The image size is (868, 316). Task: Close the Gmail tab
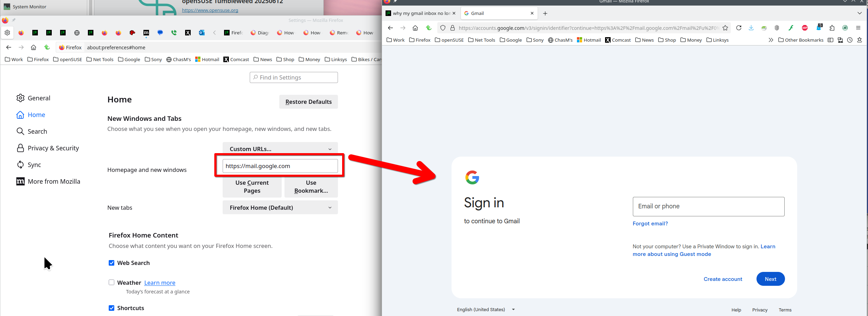tap(532, 13)
